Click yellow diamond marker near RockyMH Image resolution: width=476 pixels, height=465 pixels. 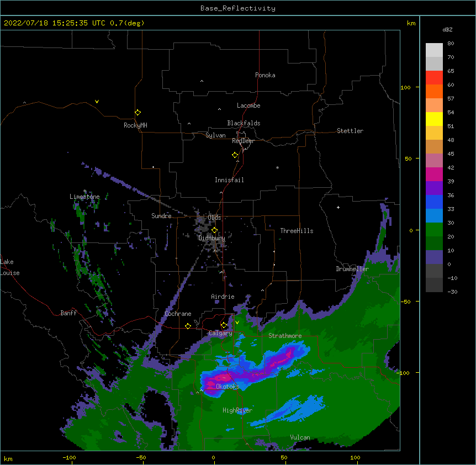coord(137,113)
